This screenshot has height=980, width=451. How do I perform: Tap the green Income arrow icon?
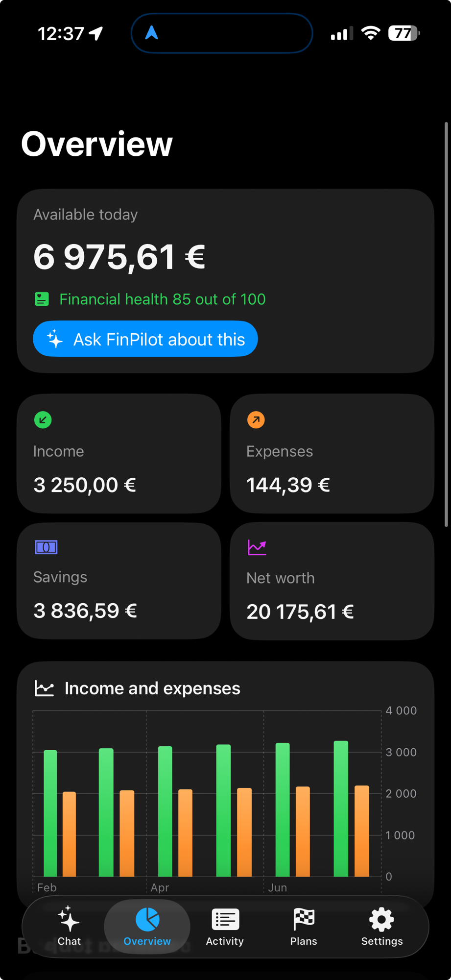tap(43, 420)
